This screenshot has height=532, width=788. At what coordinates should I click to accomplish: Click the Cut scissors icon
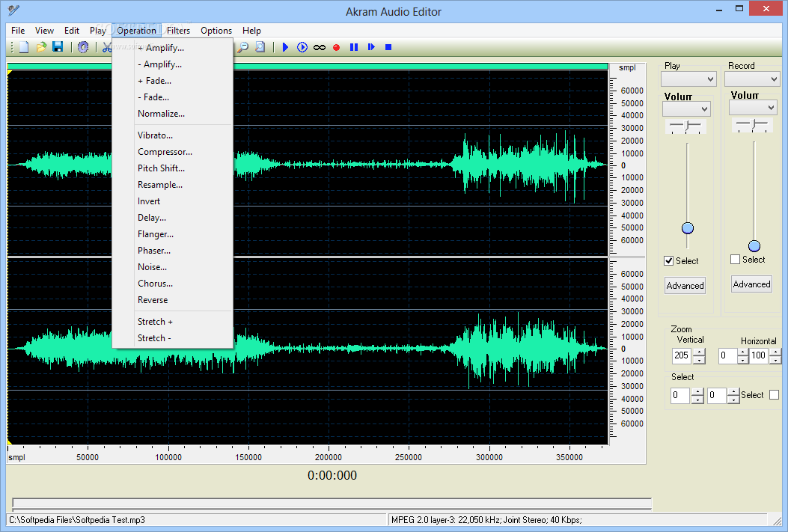(106, 47)
